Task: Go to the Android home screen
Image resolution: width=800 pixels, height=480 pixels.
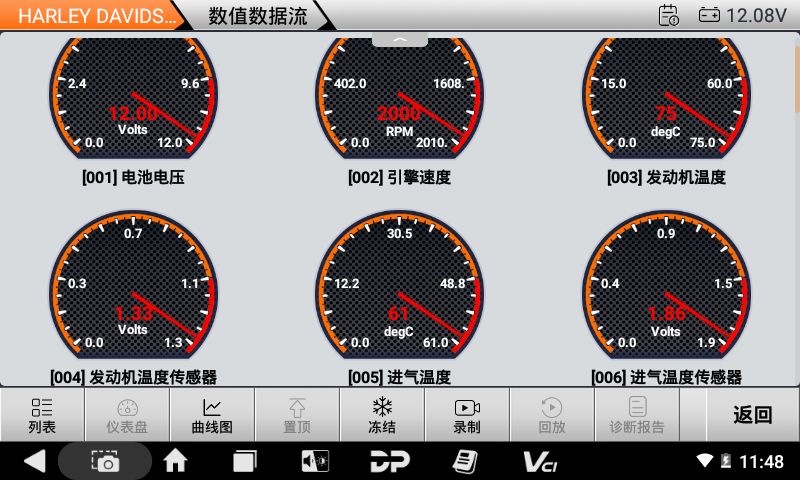Action: (x=175, y=461)
